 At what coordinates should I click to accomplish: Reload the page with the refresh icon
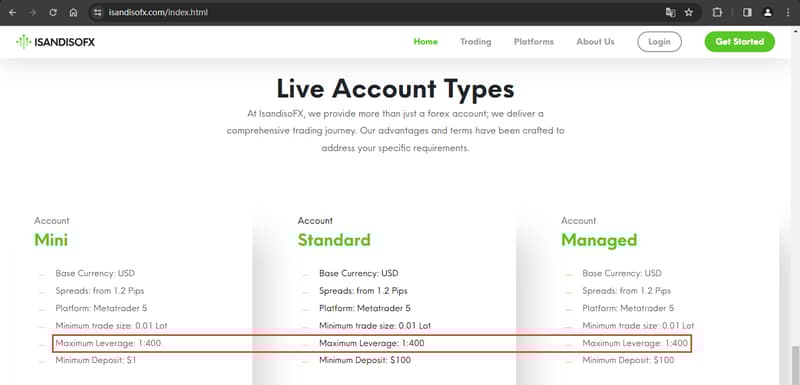tap(53, 12)
